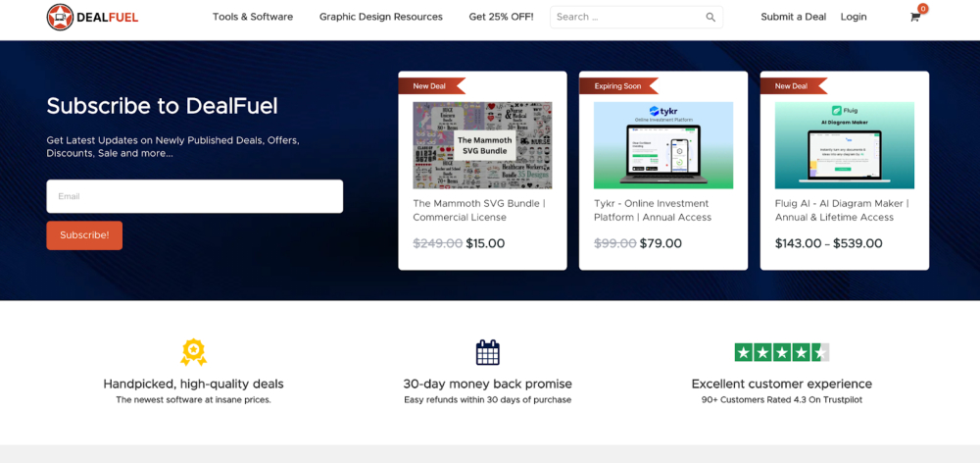This screenshot has width=980, height=463.
Task: Click the struck-through $249.00 price
Action: pos(438,243)
